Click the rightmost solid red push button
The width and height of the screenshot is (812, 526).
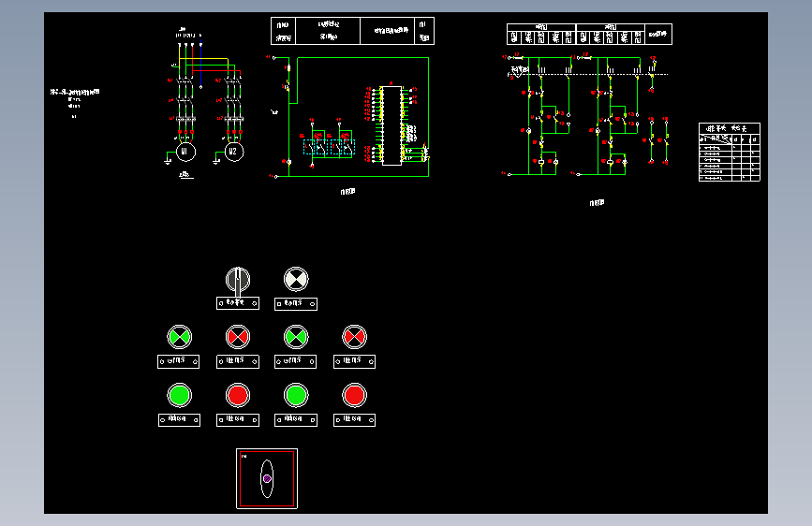[x=354, y=396]
